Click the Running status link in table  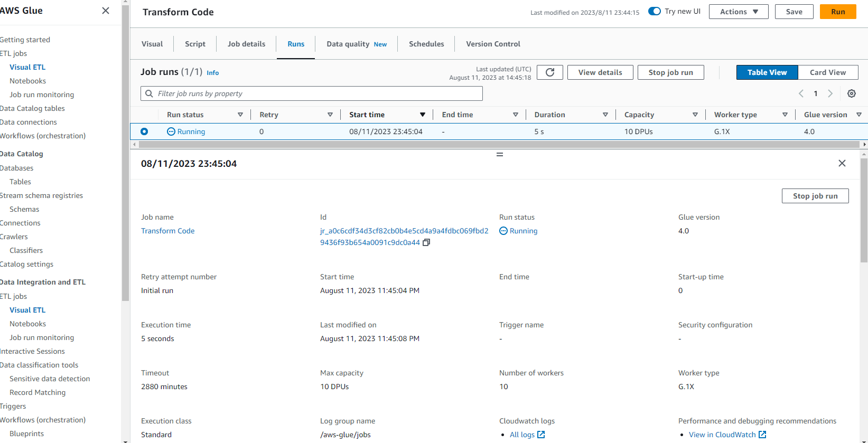click(x=191, y=131)
